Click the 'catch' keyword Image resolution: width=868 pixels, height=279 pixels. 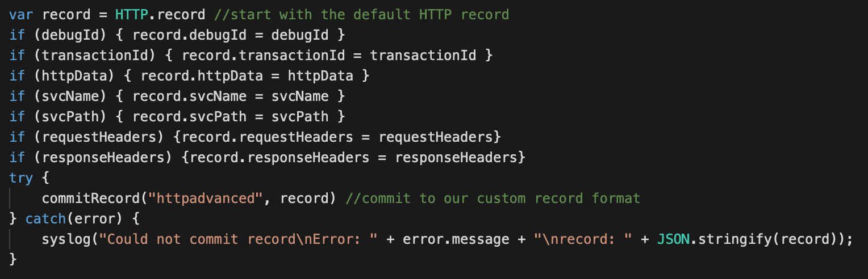click(x=46, y=218)
